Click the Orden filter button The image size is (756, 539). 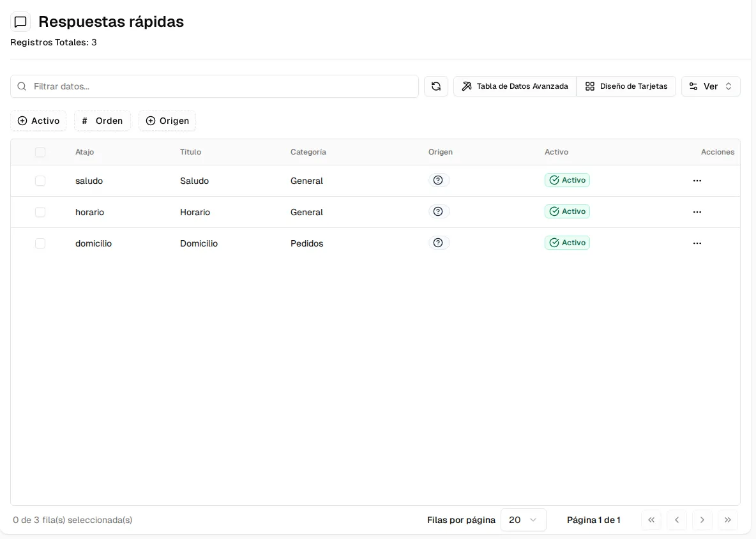click(x=102, y=121)
